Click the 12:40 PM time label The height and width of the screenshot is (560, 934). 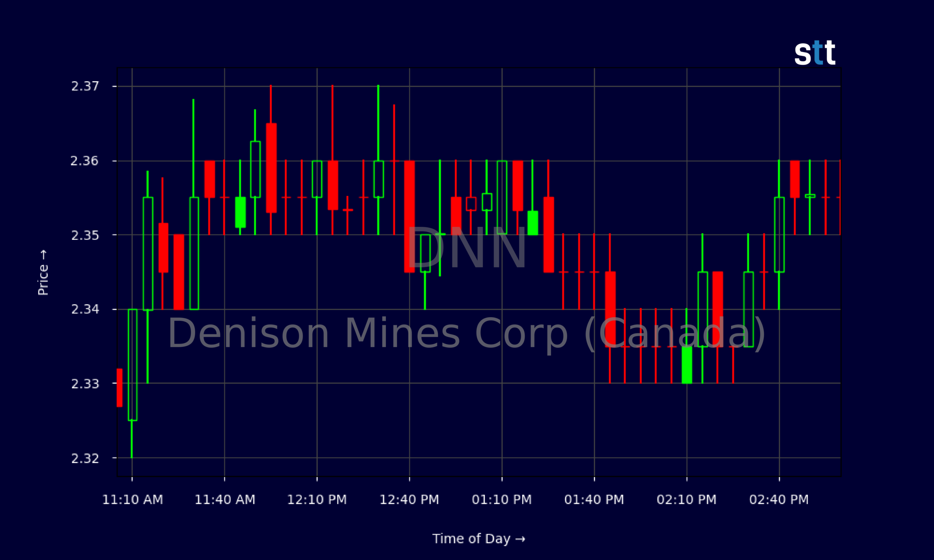409,499
